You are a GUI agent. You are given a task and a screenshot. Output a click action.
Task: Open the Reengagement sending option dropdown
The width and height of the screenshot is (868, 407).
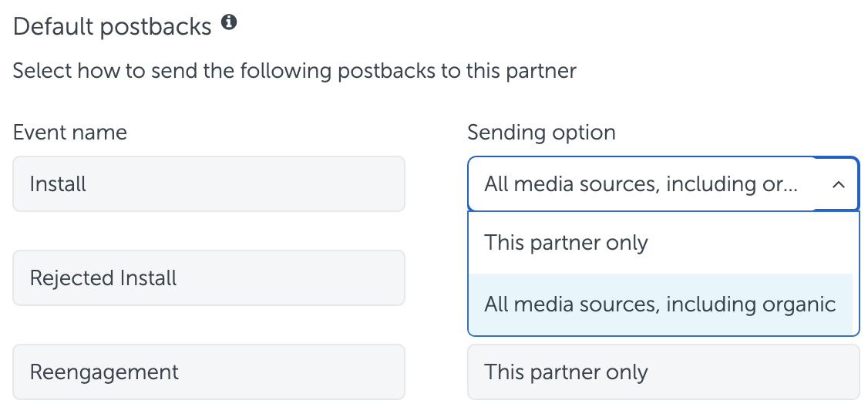[x=663, y=372]
